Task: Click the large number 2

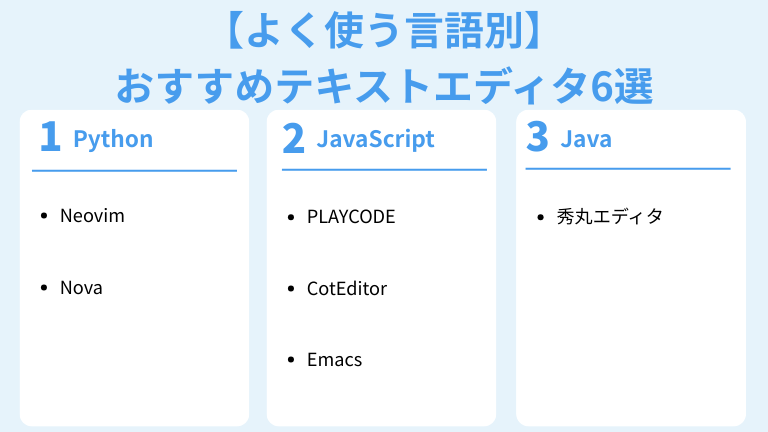Action: click(293, 138)
